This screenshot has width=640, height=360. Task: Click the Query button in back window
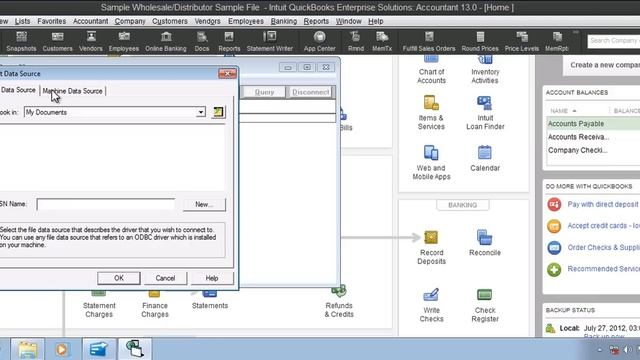(x=264, y=92)
